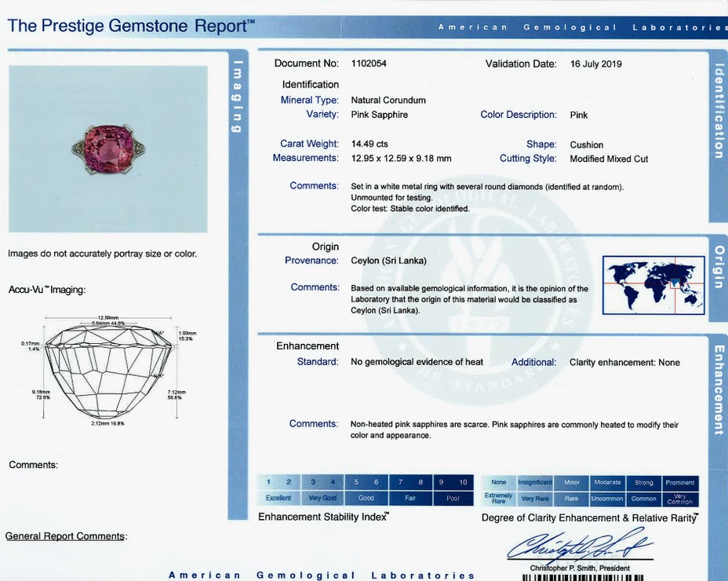Click document number 1102054
728x581 pixels.
pyautogui.click(x=369, y=64)
